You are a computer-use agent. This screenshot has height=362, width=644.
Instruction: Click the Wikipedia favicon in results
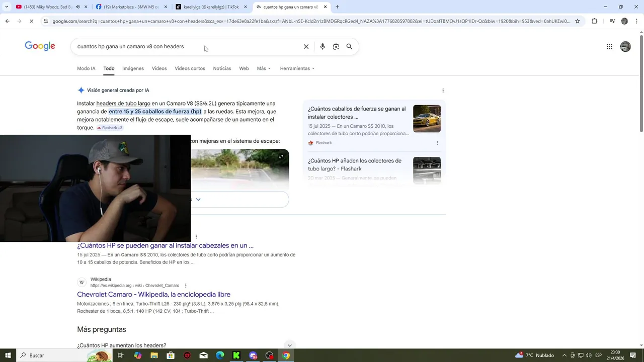[x=82, y=283]
